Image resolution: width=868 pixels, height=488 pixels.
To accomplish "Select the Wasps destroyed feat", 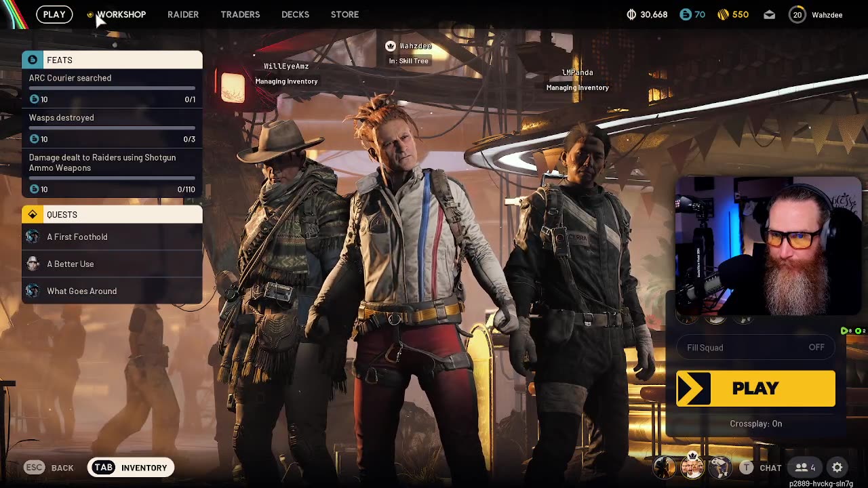I will point(112,128).
